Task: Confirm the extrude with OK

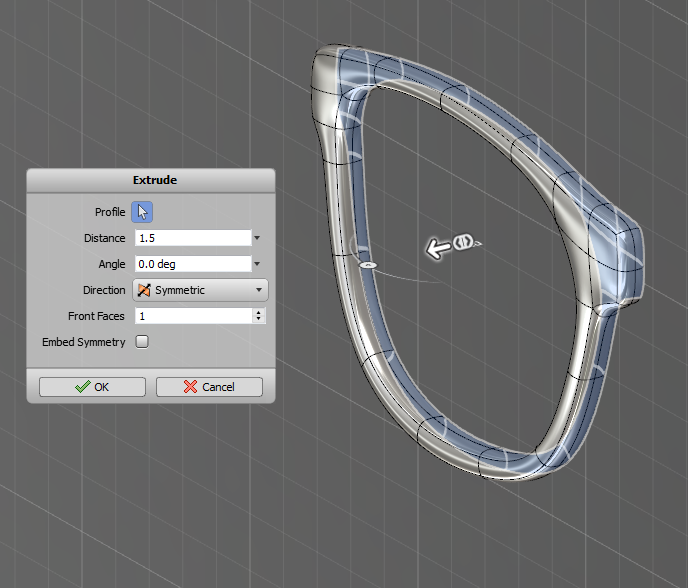Action: coord(92,387)
